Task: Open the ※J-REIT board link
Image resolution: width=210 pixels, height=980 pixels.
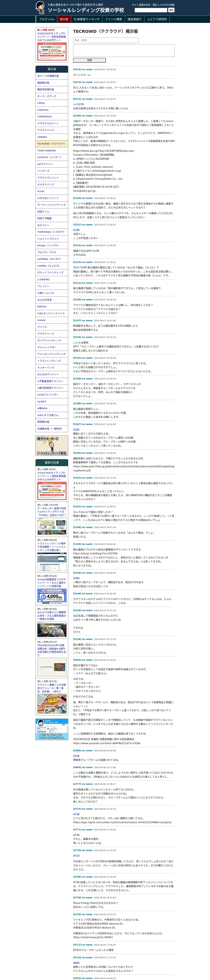Action: 52,402
